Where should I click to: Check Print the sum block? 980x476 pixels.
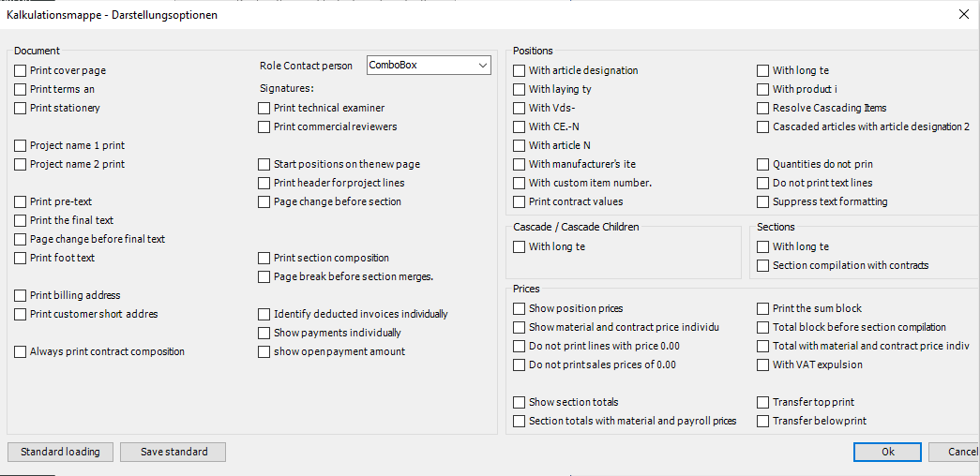tap(762, 308)
